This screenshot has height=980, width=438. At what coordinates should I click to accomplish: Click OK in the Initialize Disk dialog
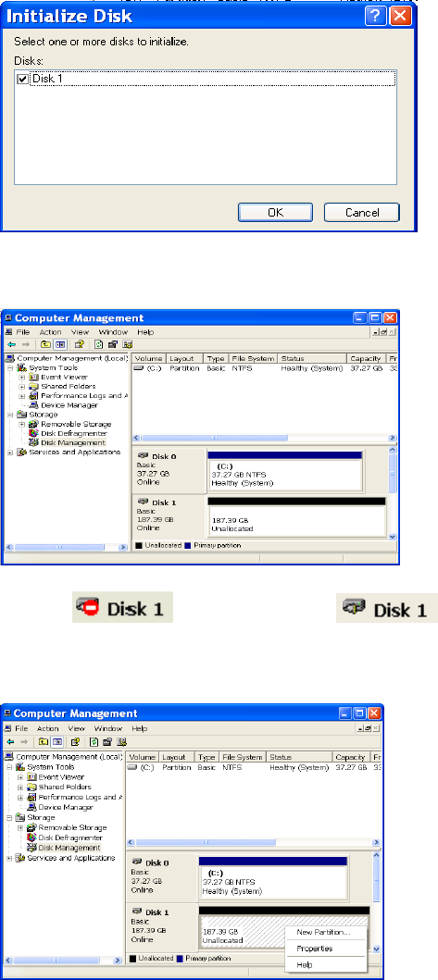[x=275, y=213]
